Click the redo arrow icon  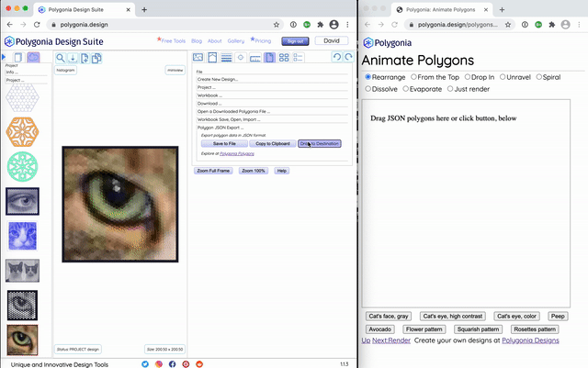[348, 57]
